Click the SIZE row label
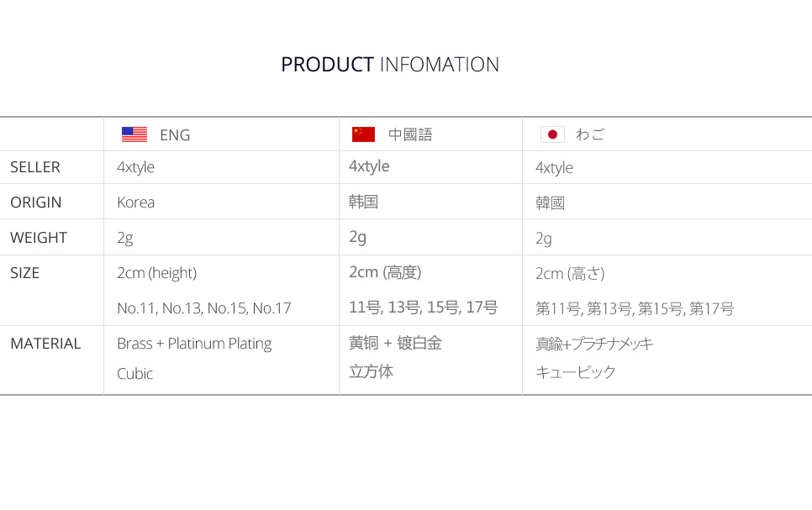 tap(25, 273)
